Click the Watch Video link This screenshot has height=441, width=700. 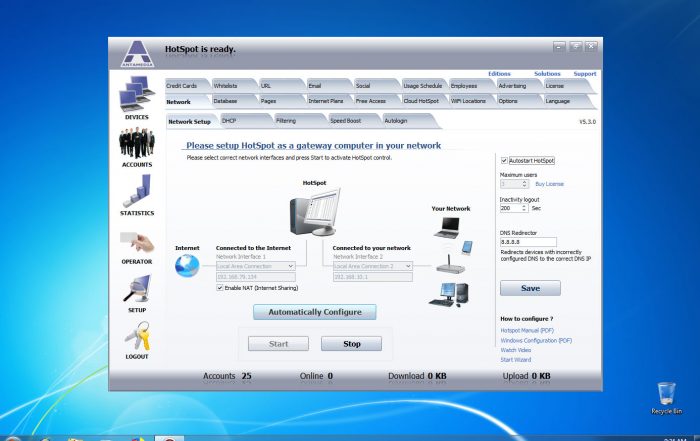point(516,350)
